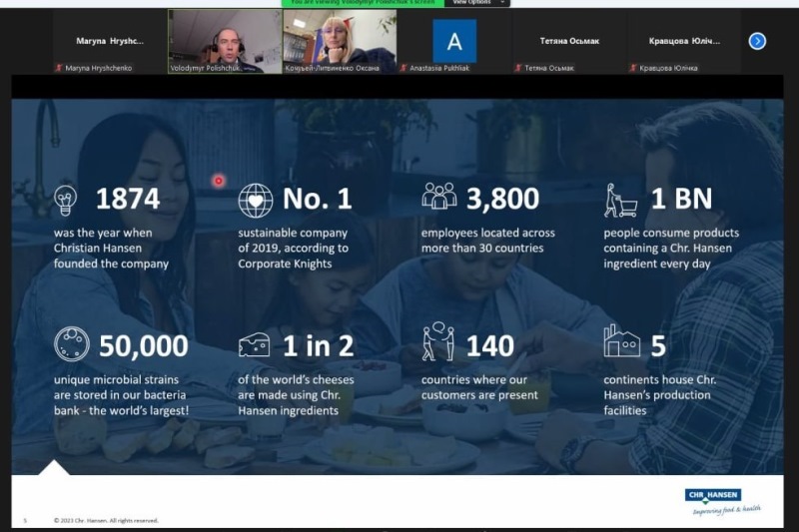Open the View Options dropdown
The width and height of the screenshot is (799, 532).
(x=477, y=3)
